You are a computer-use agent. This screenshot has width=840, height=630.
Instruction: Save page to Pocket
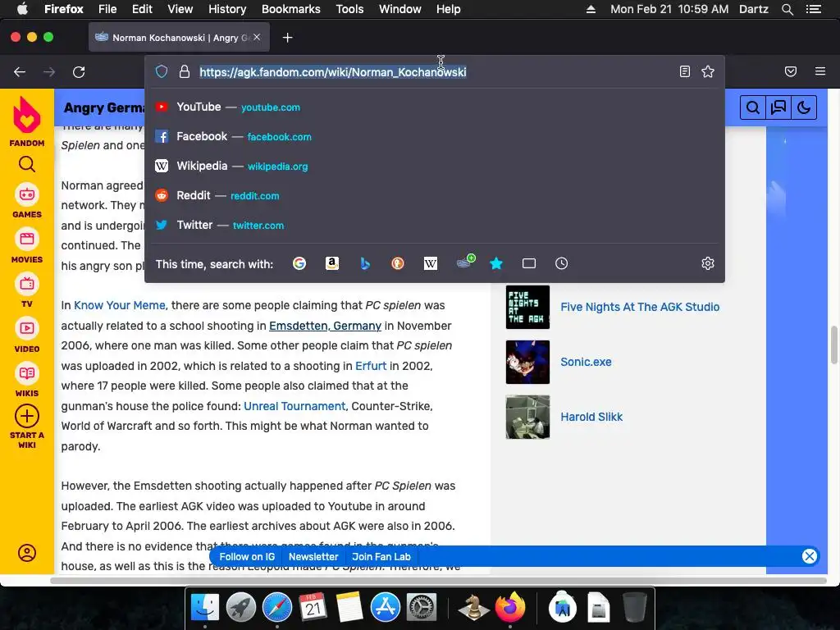[791, 71]
